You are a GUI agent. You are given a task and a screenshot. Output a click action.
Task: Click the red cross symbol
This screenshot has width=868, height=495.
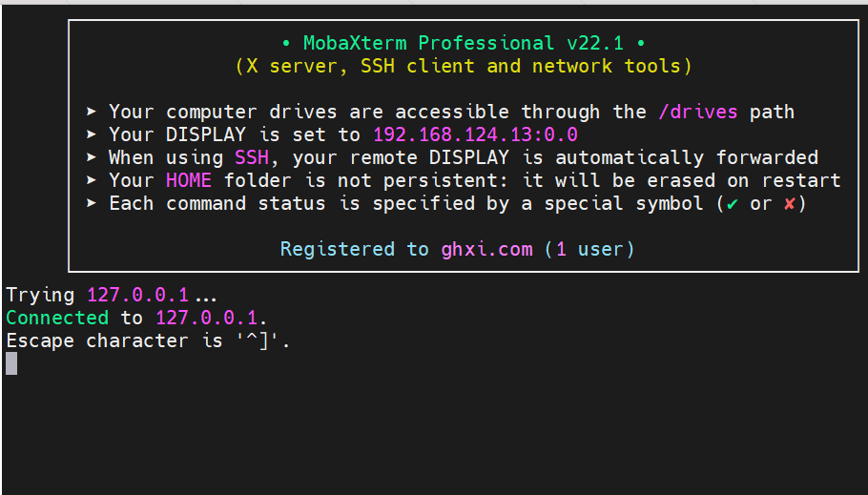[x=790, y=204]
